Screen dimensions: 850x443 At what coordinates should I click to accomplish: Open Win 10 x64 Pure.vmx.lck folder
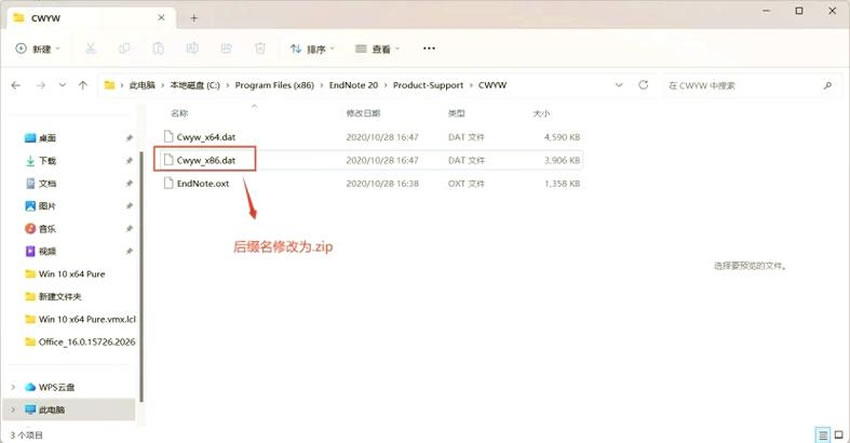(x=87, y=319)
